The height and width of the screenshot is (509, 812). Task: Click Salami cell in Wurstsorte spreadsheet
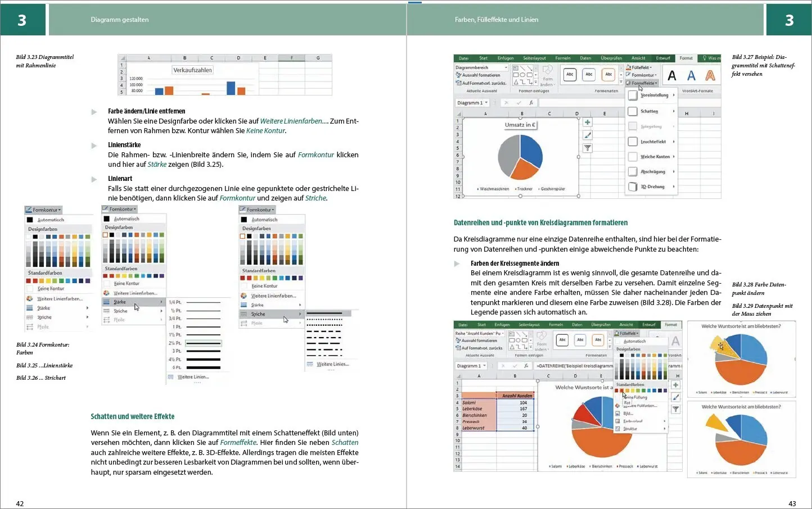tap(479, 403)
